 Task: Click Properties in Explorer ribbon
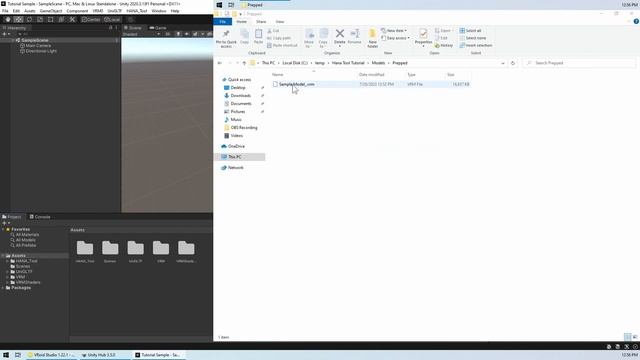coord(423,38)
